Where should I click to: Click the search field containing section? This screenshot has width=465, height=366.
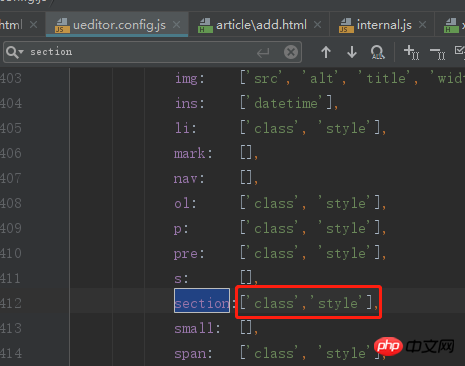tap(152, 52)
